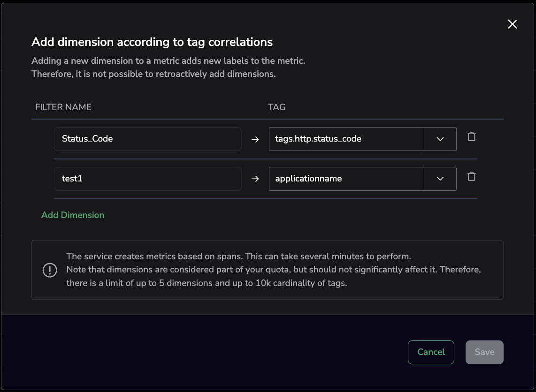The image size is (536, 392).
Task: Delete the test1 dimension row
Action: (472, 176)
